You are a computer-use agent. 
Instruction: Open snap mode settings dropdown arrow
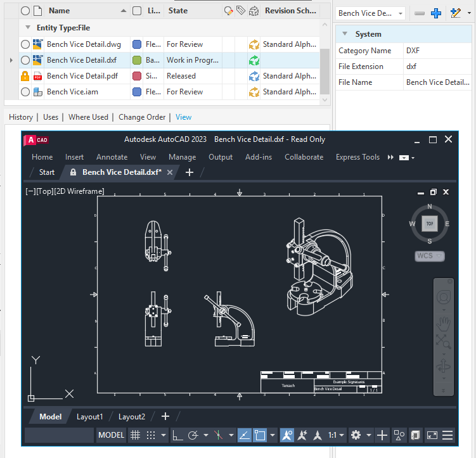tap(164, 435)
